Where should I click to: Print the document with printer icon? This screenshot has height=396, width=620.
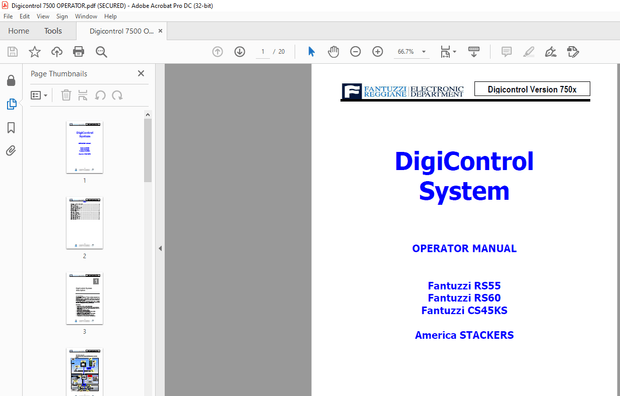point(79,51)
